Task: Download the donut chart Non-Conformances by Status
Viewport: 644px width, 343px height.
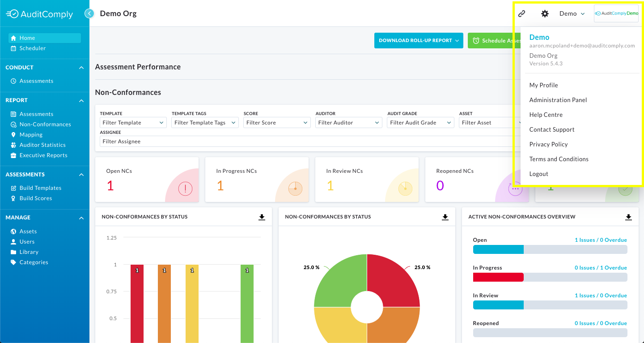Action: pyautogui.click(x=445, y=217)
